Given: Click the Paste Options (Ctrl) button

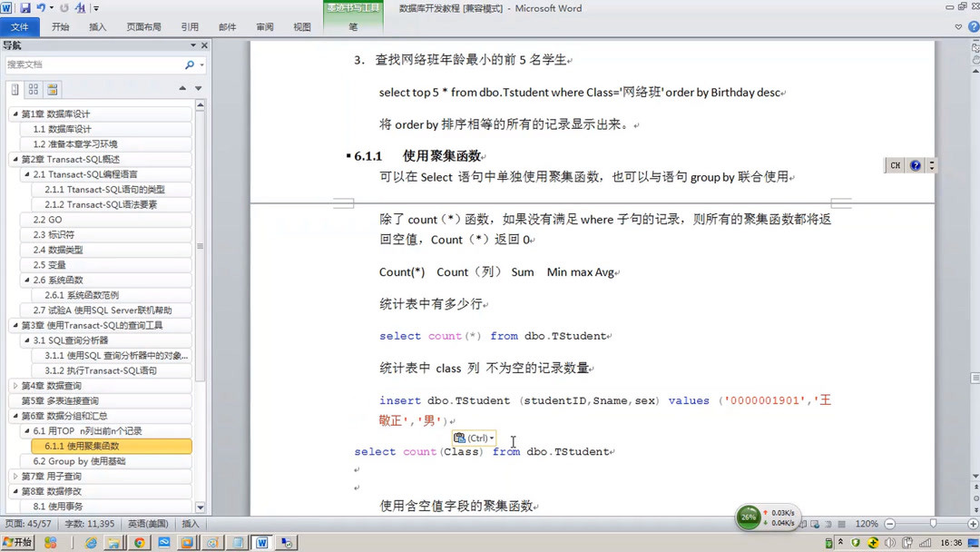Looking at the screenshot, I should (x=473, y=438).
